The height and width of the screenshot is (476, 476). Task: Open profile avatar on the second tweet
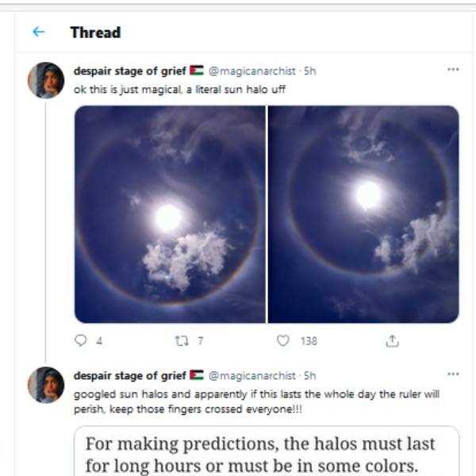click(46, 385)
